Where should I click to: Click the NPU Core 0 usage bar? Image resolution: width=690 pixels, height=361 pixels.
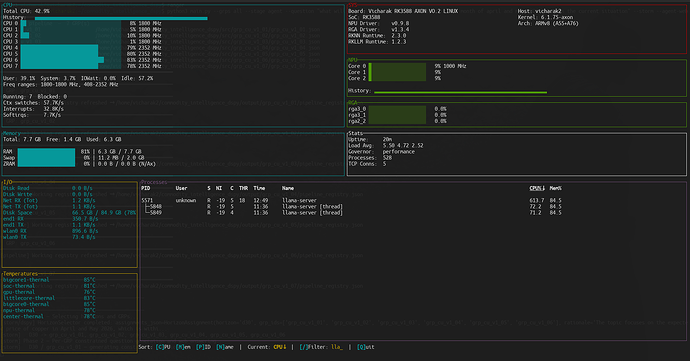point(397,66)
